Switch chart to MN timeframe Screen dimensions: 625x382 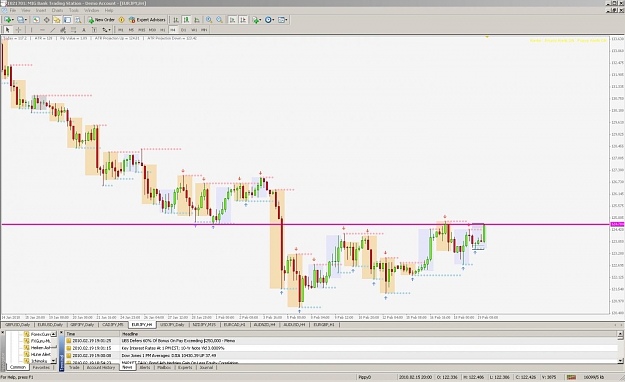[x=204, y=30]
